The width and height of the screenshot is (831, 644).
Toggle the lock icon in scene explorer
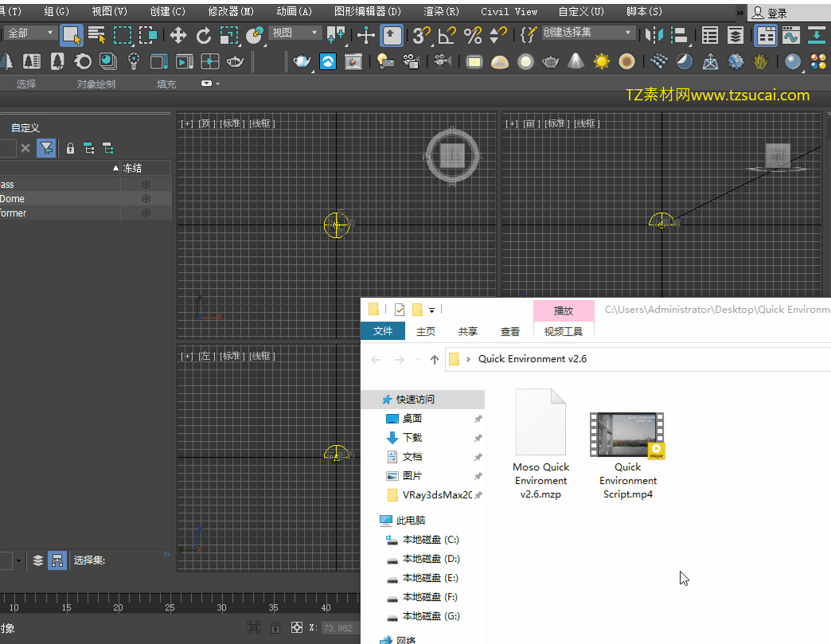(70, 148)
